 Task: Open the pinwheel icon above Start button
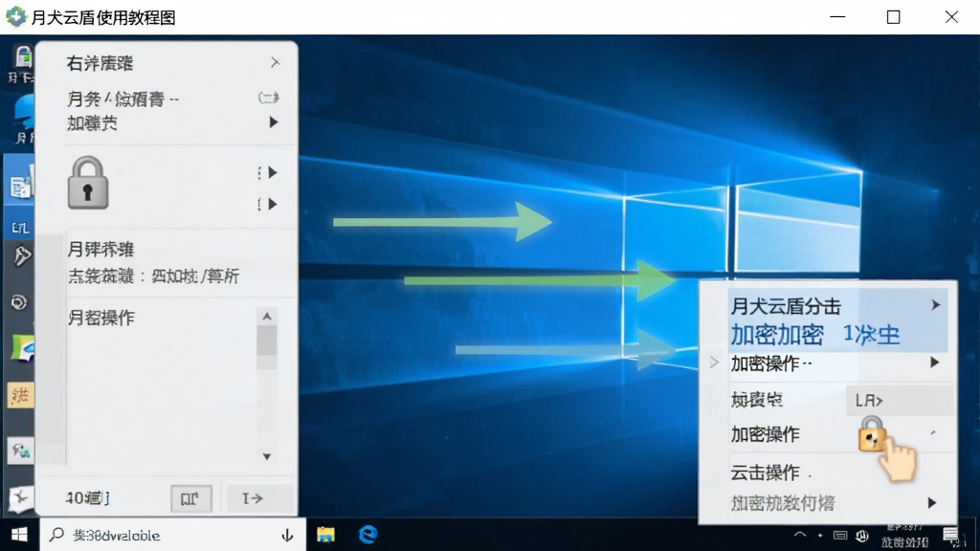(20, 497)
